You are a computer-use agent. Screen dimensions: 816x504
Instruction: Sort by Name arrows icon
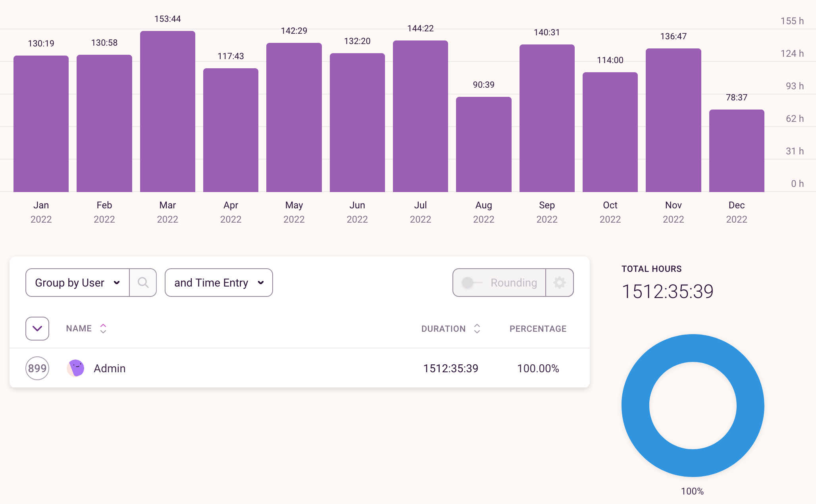(103, 329)
